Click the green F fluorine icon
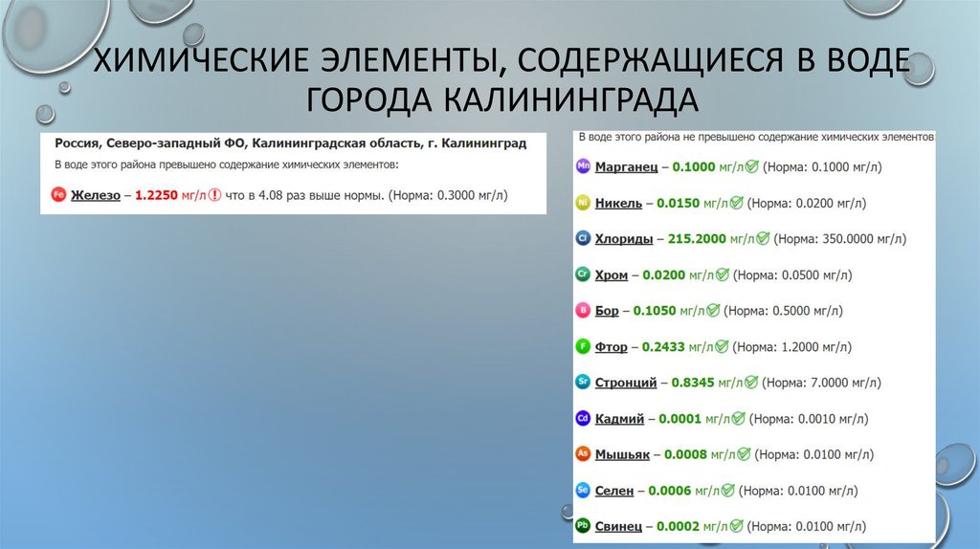This screenshot has width=980, height=549. tap(583, 346)
